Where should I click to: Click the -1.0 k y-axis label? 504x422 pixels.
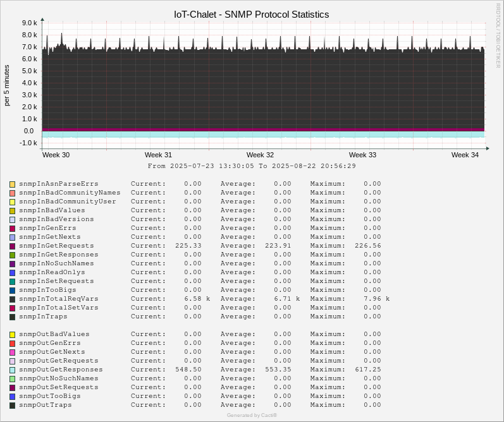tap(28, 143)
